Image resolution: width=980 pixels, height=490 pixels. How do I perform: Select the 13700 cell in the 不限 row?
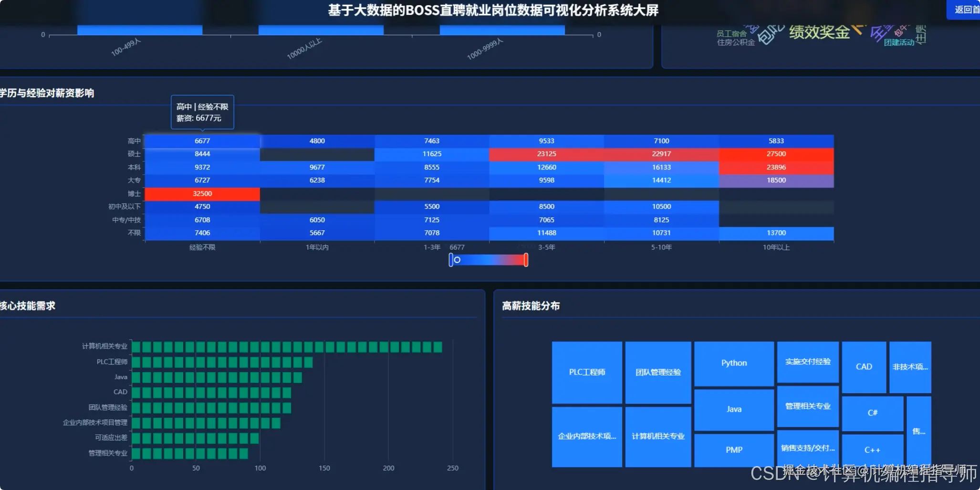point(776,233)
